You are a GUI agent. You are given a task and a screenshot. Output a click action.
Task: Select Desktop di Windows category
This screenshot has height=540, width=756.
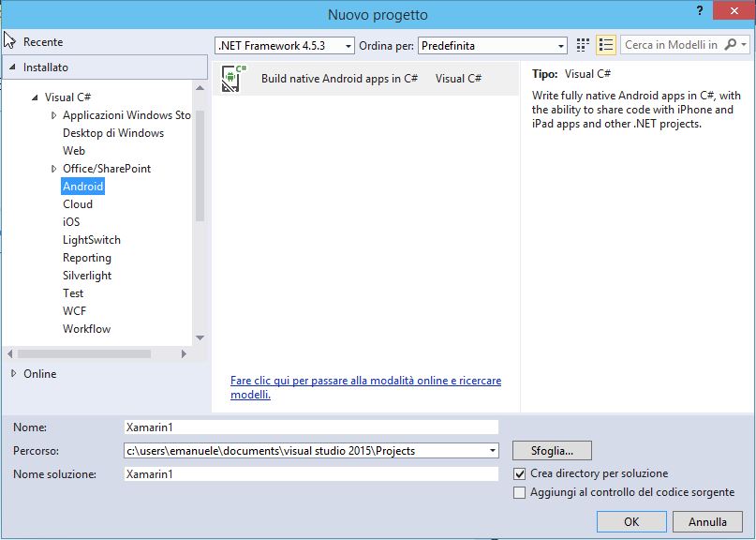113,133
